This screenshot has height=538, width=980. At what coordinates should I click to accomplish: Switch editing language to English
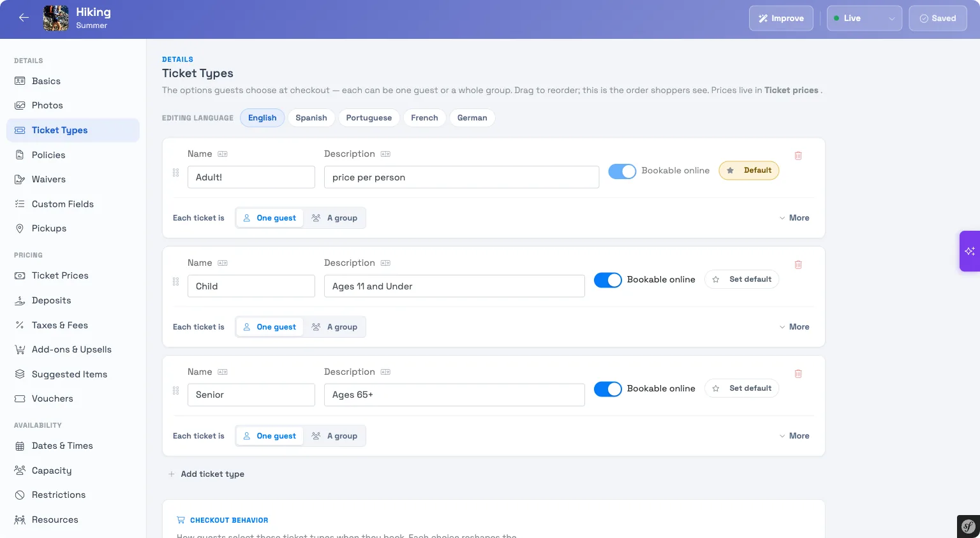(262, 118)
